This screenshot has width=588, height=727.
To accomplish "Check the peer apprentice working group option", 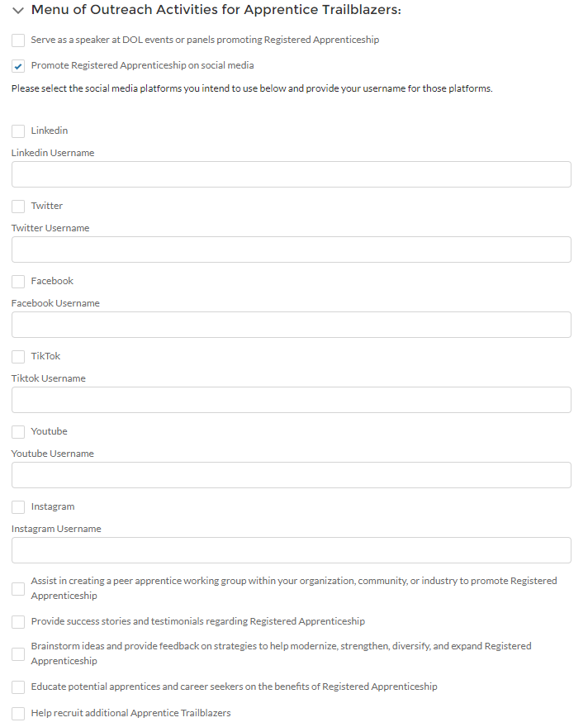I will (x=18, y=589).
